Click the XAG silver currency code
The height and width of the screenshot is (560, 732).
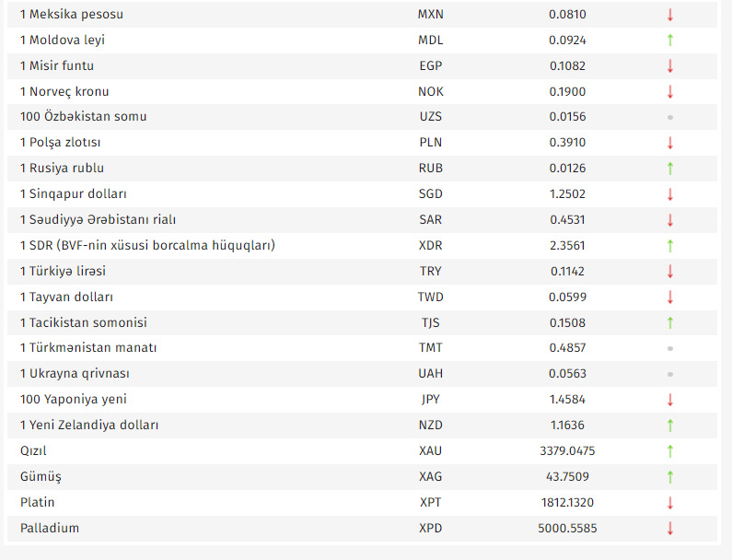point(430,477)
